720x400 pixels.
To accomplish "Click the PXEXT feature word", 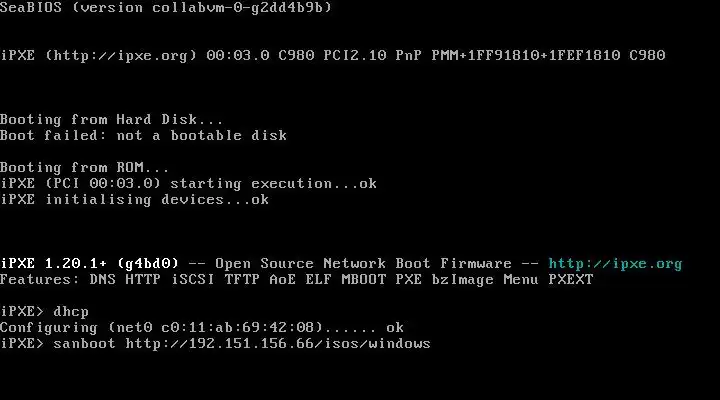I will [x=571, y=280].
